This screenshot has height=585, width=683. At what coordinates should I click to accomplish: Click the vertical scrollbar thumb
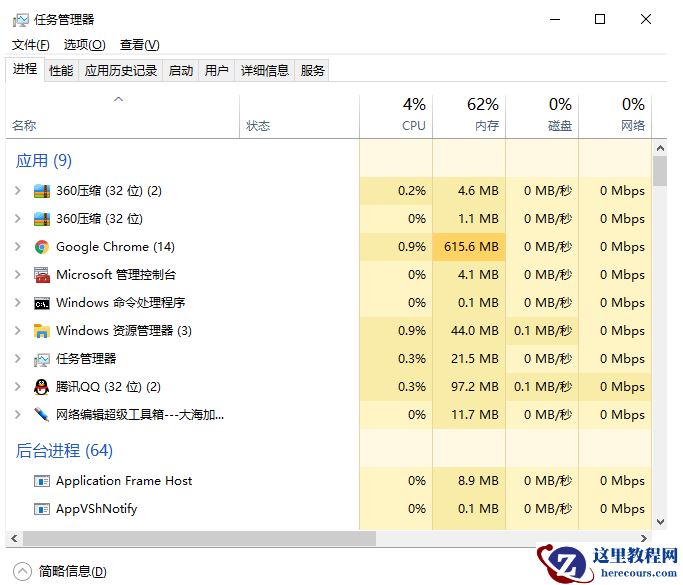click(x=660, y=171)
